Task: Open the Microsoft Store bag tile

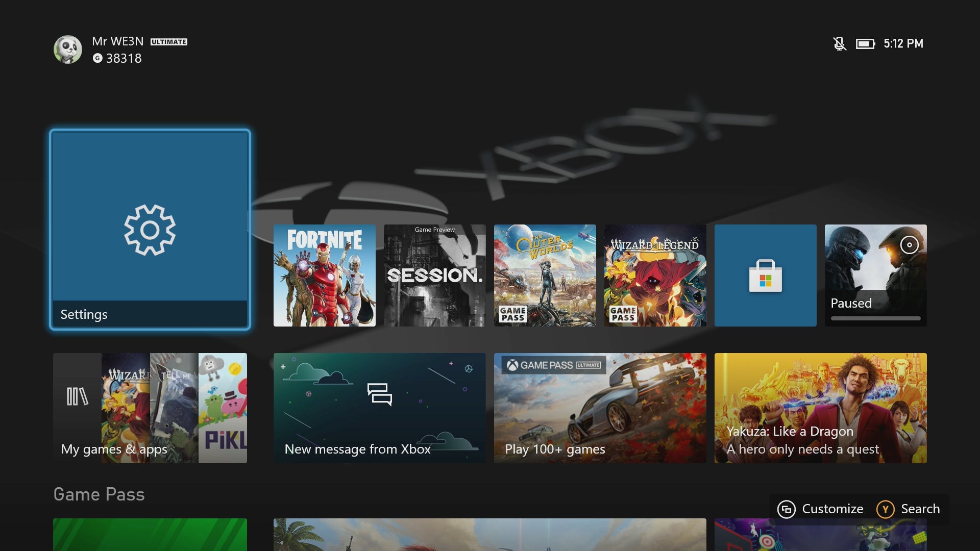Action: tap(765, 275)
